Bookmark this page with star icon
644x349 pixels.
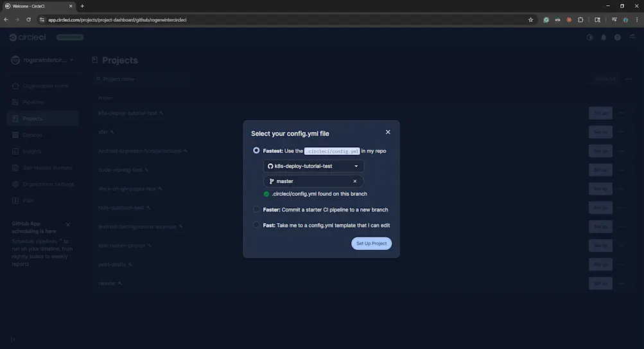coord(530,20)
